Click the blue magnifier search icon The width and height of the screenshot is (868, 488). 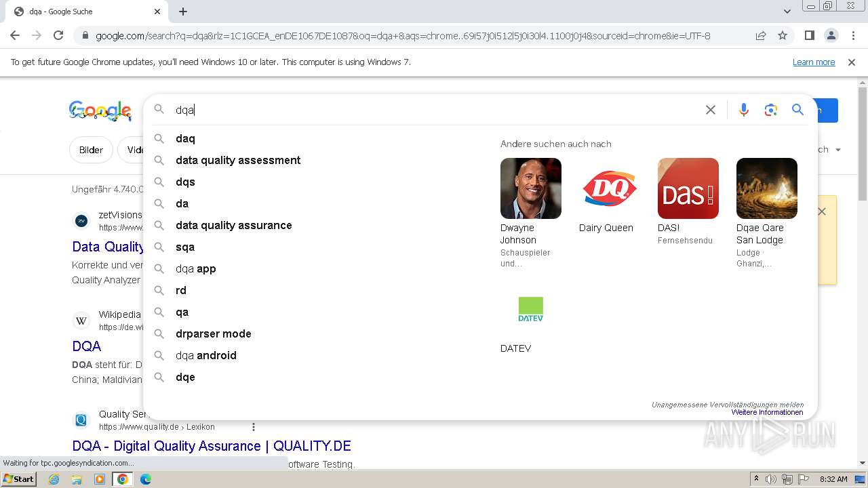point(797,110)
